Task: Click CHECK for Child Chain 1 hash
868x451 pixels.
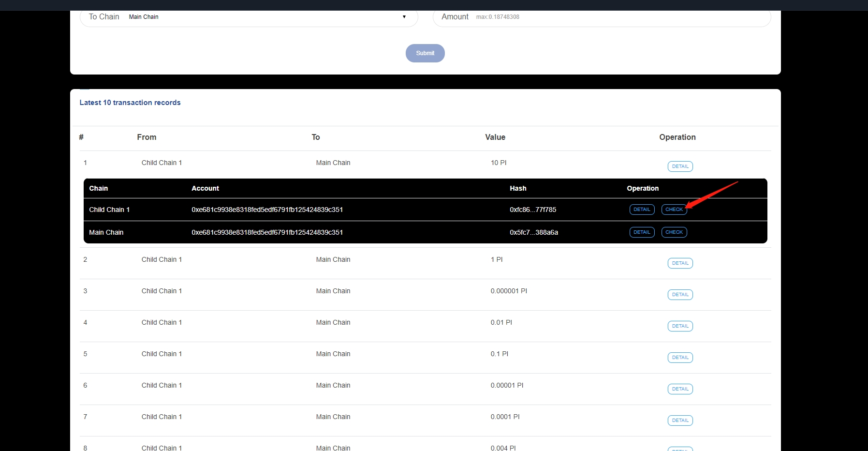Action: coord(674,210)
